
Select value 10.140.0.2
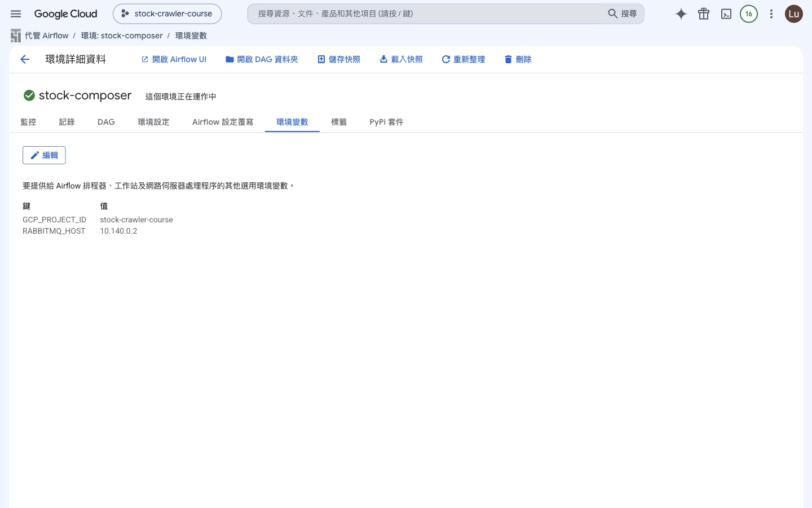pyautogui.click(x=118, y=231)
